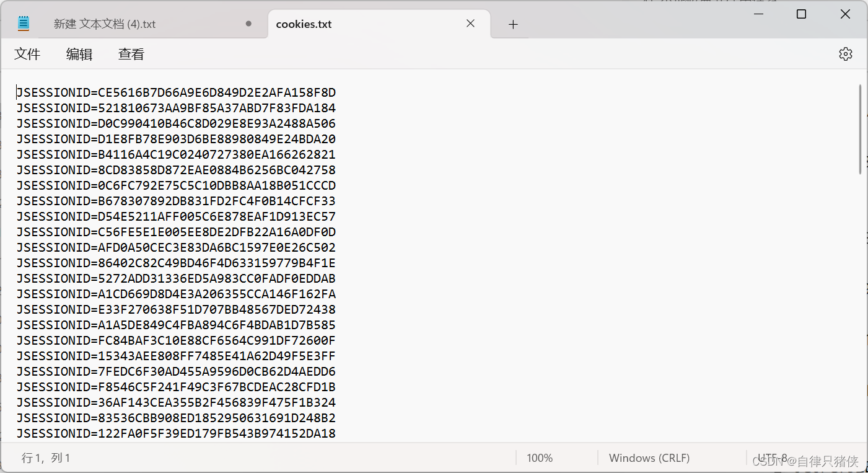
Task: Click line JSESSIONID=86402C82C49BD46F4D633159779B4F1E
Action: 176,263
